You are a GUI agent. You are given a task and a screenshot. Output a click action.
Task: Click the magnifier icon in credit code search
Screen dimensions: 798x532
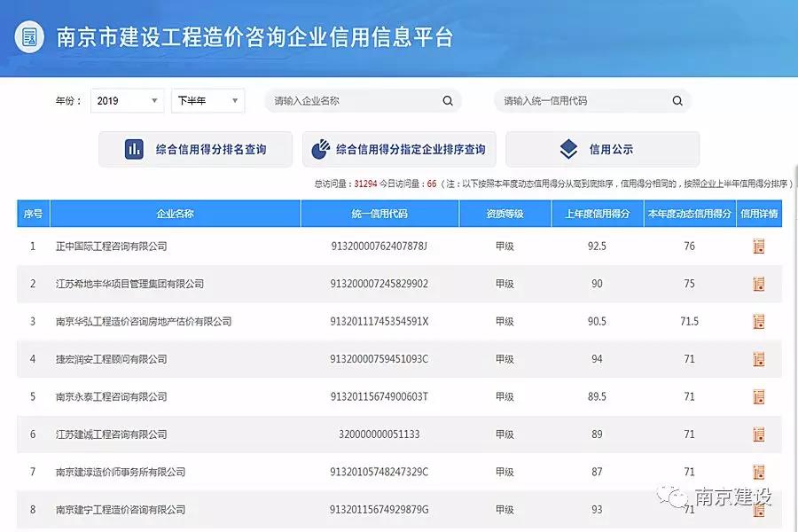click(677, 100)
